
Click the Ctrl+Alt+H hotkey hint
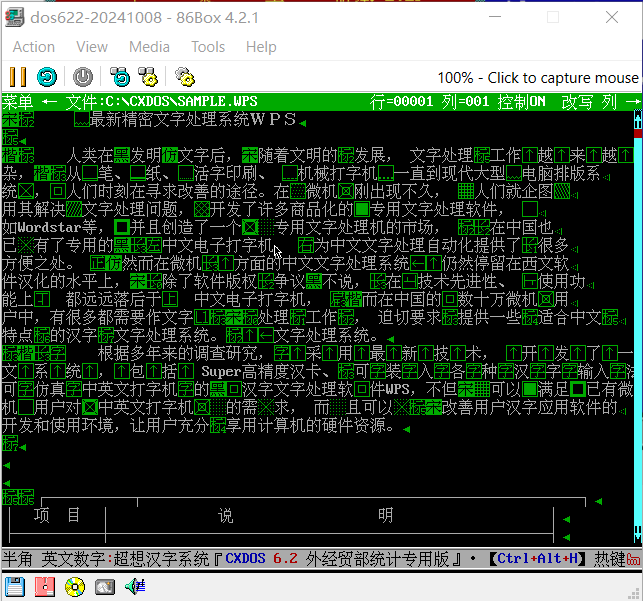pos(538,559)
